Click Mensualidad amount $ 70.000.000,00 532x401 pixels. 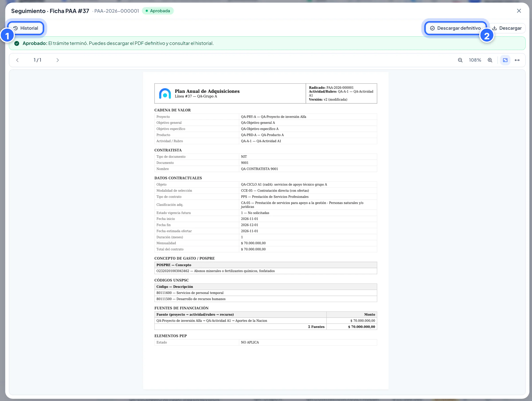click(x=253, y=243)
